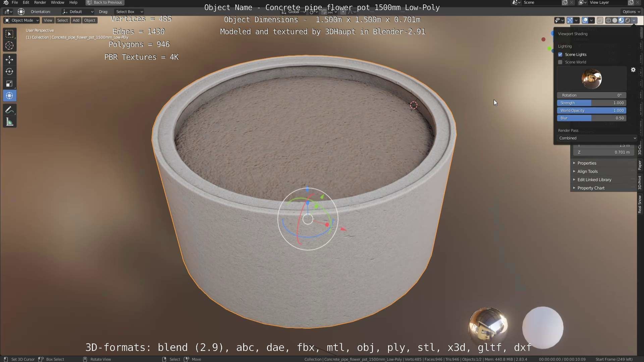Open the Select Box drag dropdown
The width and height of the screenshot is (644, 362).
[x=129, y=12]
